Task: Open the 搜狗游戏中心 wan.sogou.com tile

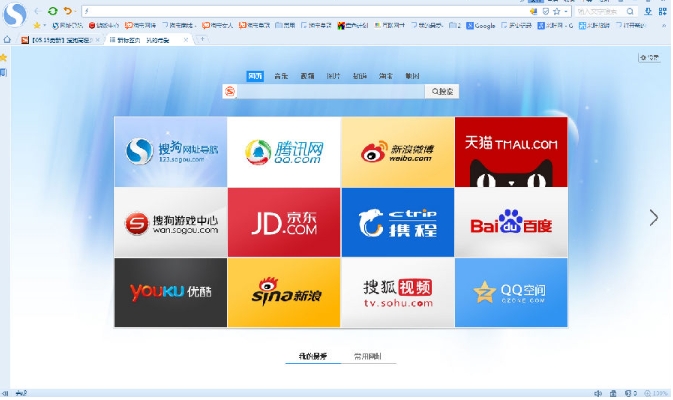Action: (171, 222)
